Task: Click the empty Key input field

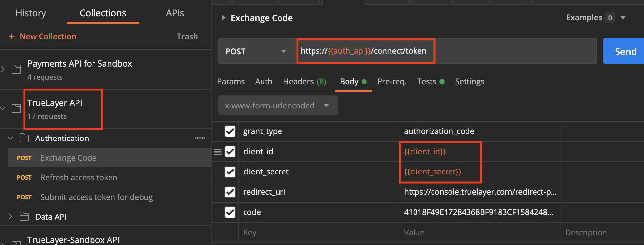Action: 319,233
